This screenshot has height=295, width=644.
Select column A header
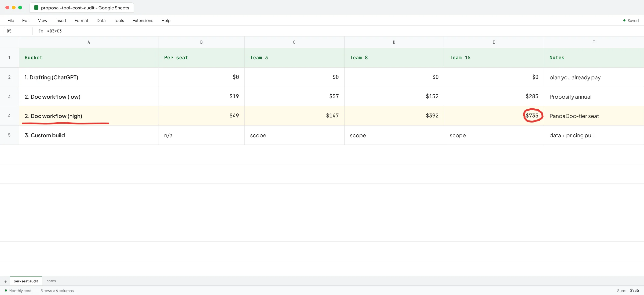click(89, 42)
